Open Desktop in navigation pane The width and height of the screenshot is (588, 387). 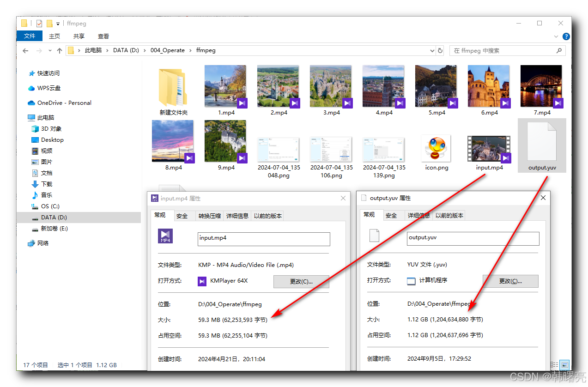coord(48,139)
